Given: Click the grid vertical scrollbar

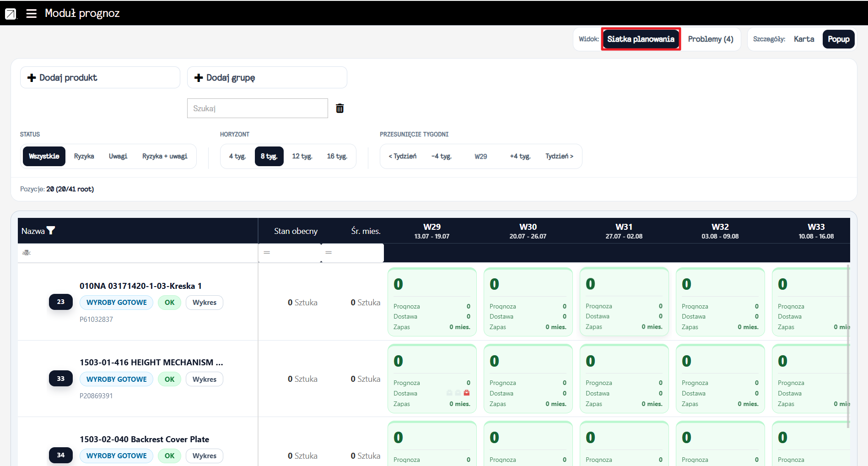Looking at the screenshot, I should click(848, 347).
